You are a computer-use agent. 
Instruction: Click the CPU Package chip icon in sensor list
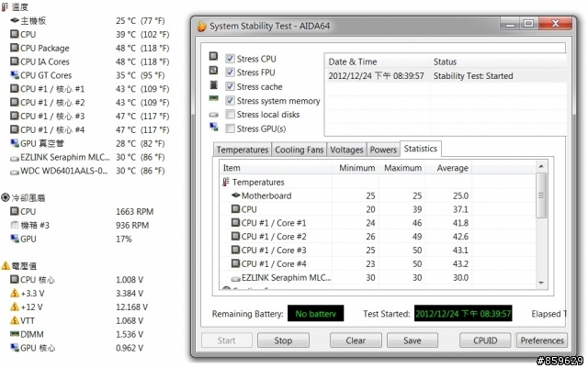[x=15, y=48]
